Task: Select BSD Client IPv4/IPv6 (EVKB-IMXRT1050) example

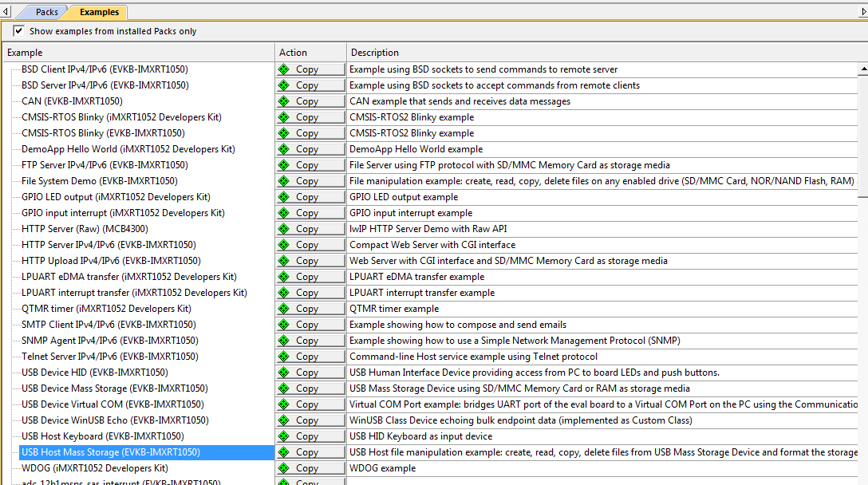Action: tap(105, 69)
